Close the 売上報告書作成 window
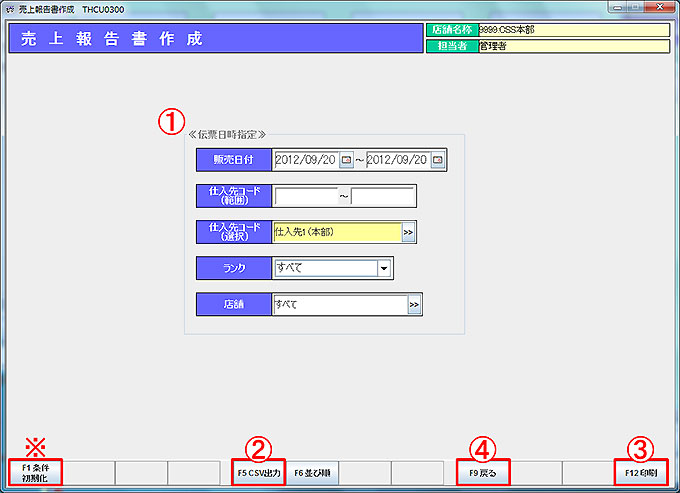The height and width of the screenshot is (493, 680). (x=660, y=7)
